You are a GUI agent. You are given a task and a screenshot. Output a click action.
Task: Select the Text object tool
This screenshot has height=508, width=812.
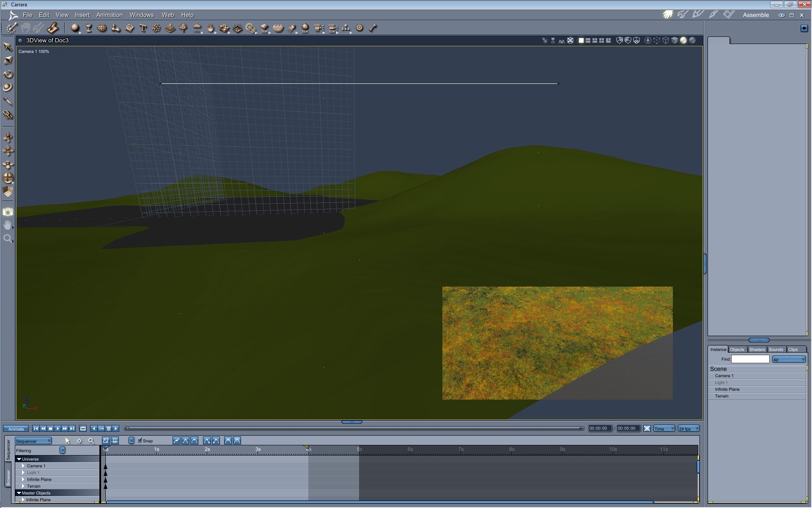click(143, 28)
